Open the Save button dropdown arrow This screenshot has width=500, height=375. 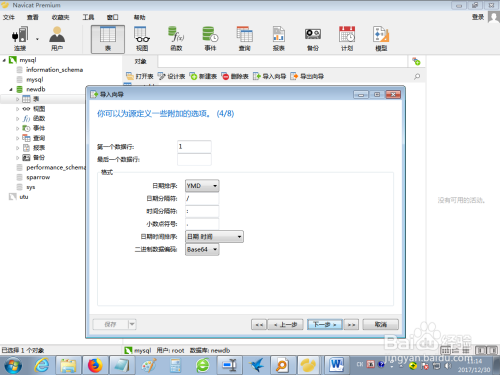132,324
